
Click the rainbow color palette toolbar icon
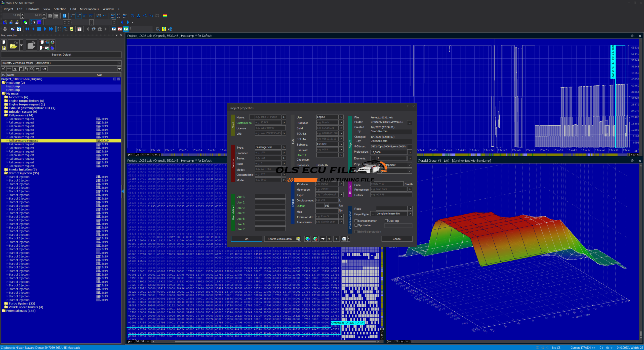pos(165,16)
